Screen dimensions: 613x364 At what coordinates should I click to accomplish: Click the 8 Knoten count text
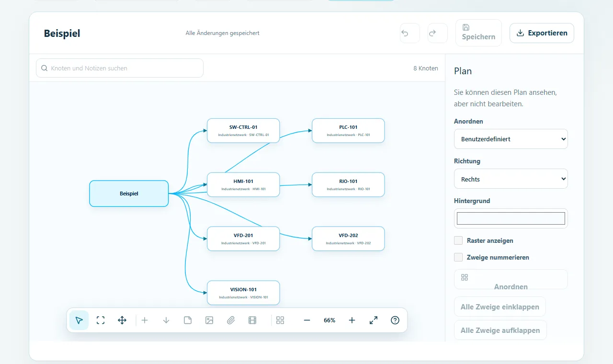point(426,68)
